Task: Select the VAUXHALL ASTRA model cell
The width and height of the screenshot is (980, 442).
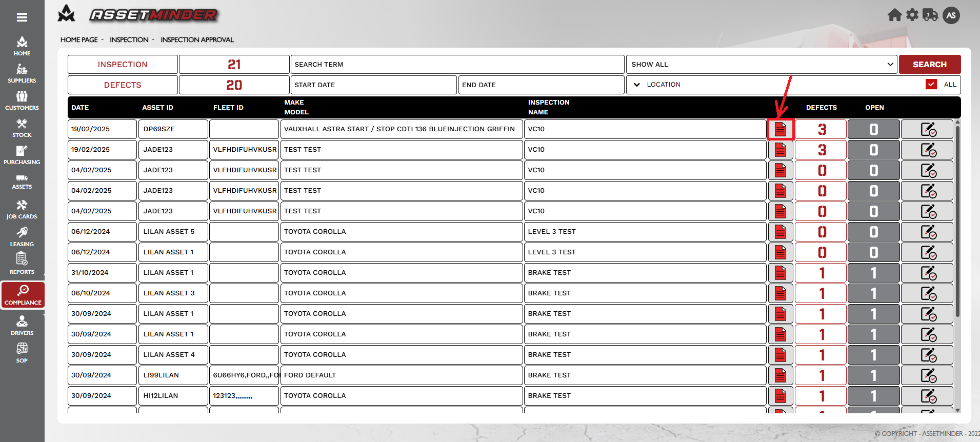Action: point(402,129)
